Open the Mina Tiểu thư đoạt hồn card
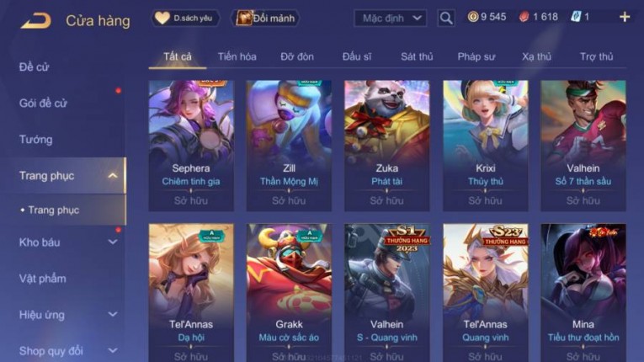Screen dimensions: 644x362 coord(583,293)
